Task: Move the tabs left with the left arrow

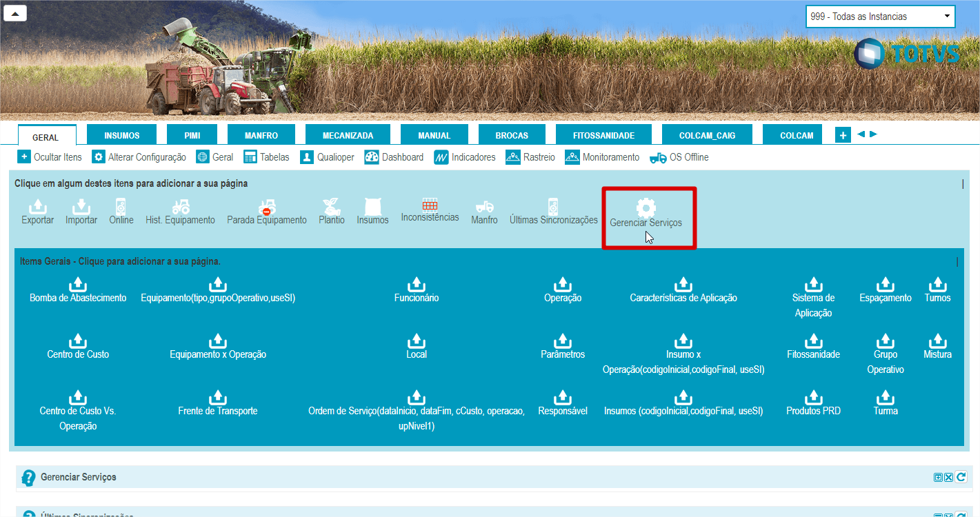Action: [861, 134]
